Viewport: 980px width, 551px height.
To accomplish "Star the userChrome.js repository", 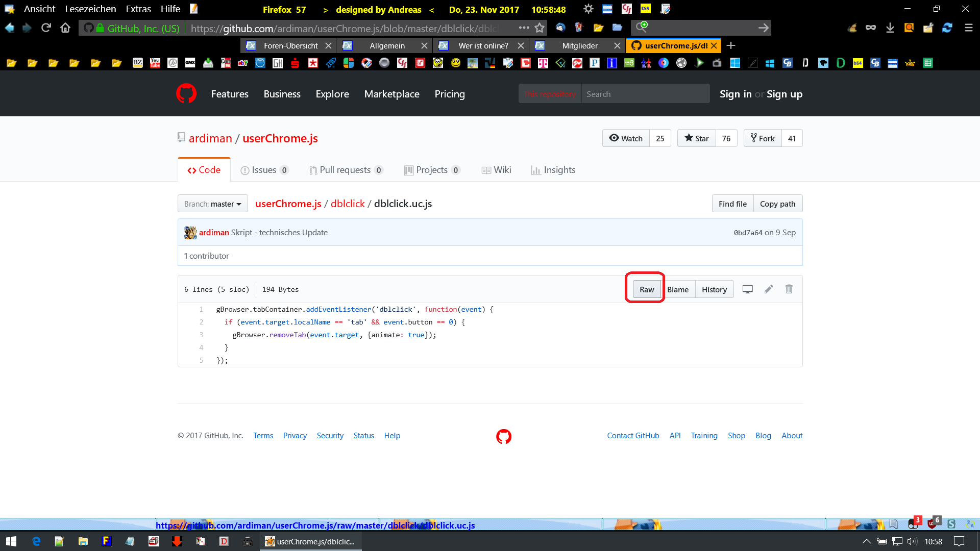I will click(x=697, y=138).
